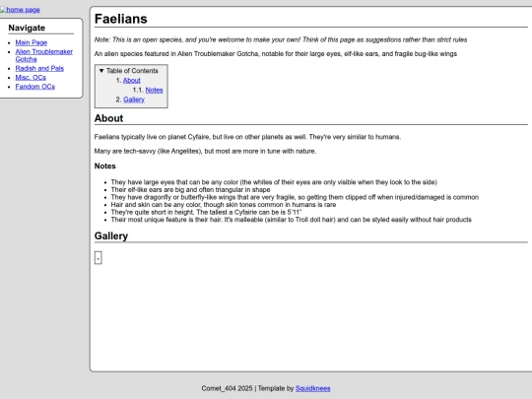Jump to Gallery in table of contents
Image resolution: width=532 pixels, height=399 pixels.
(134, 100)
